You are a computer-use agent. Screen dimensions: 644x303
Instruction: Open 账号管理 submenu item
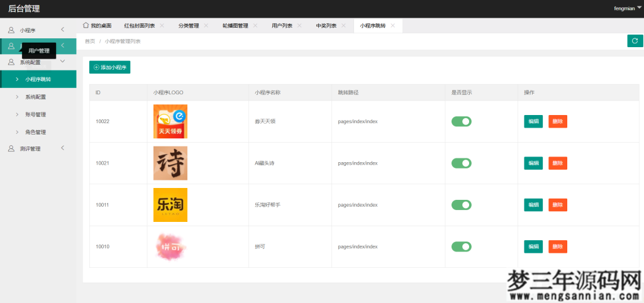pyautogui.click(x=35, y=114)
